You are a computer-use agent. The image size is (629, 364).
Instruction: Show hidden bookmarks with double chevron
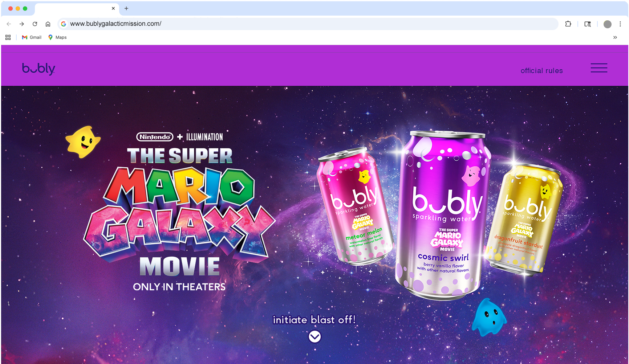[615, 37]
